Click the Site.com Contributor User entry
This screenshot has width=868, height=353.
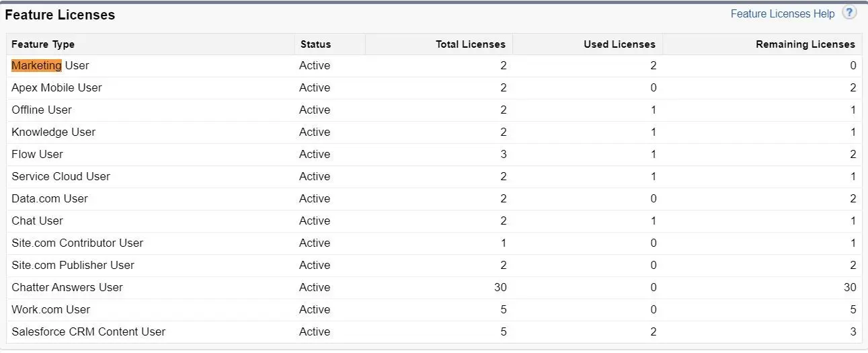[x=77, y=243]
